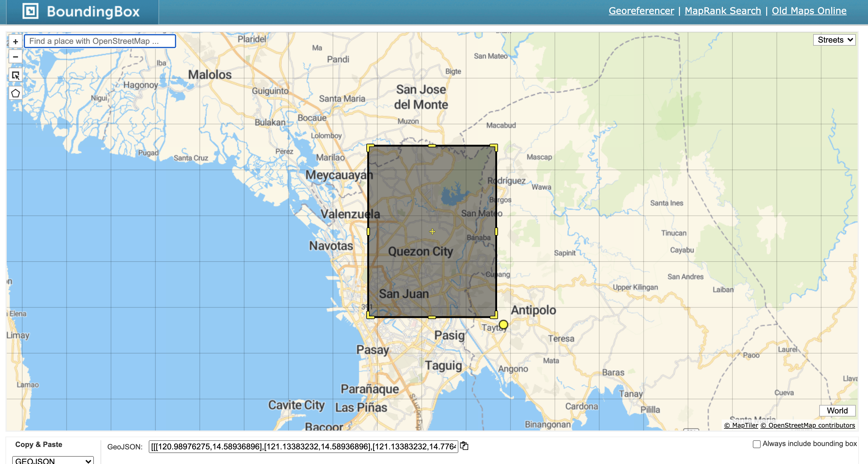Click the Parañaque map label
Viewport: 868px width, 464px height.
coord(370,389)
